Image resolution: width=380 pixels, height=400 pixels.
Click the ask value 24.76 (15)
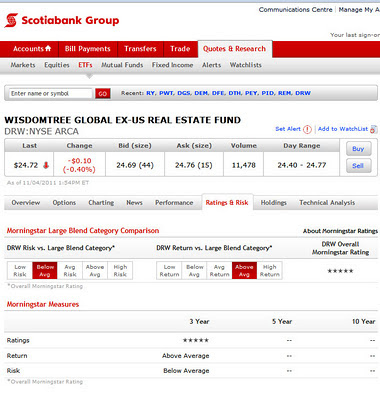point(194,165)
